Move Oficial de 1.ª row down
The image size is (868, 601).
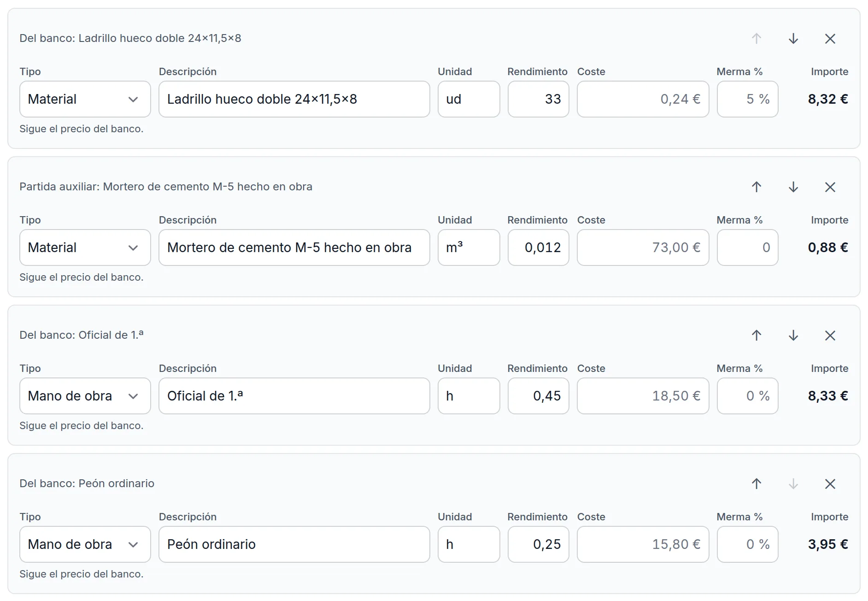tap(793, 336)
